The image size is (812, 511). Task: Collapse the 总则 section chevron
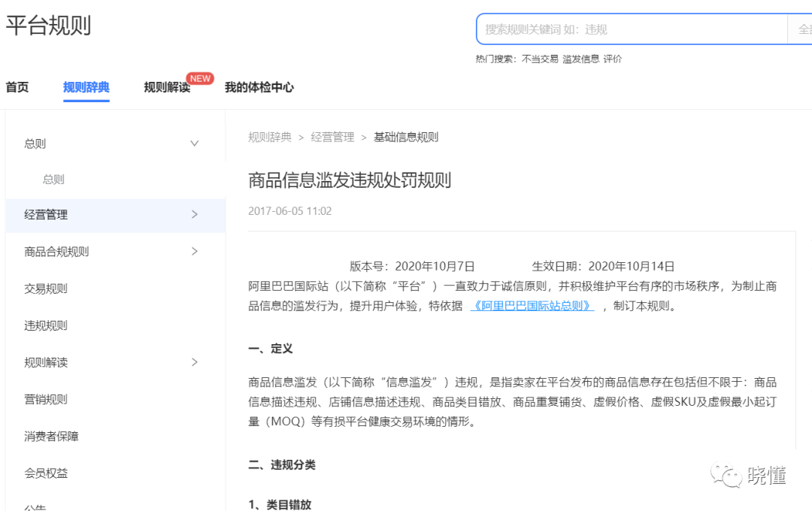coord(194,144)
